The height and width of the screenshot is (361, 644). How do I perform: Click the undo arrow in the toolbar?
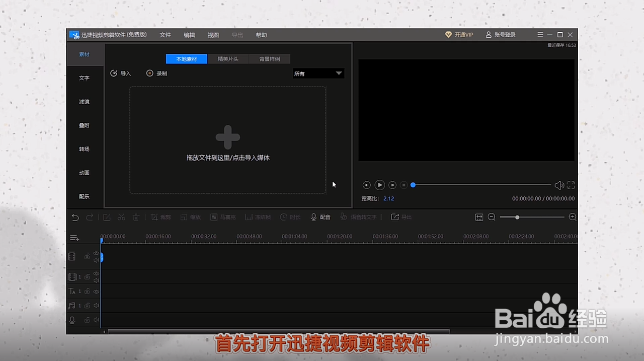[75, 217]
